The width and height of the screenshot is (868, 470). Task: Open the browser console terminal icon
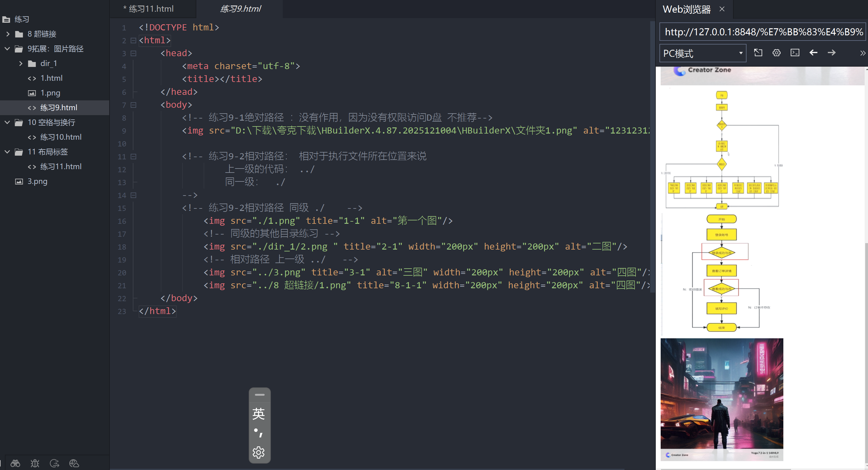point(795,52)
